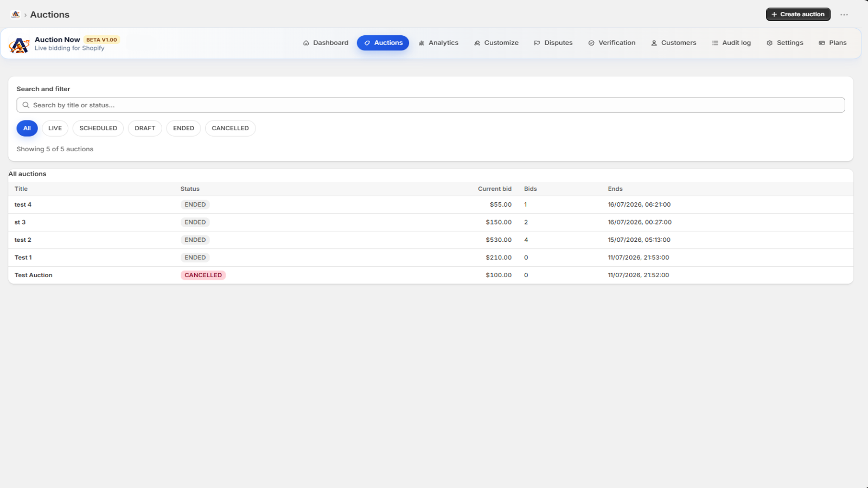Click the Dashboard home icon
Viewport: 868px width, 488px height.
click(306, 43)
